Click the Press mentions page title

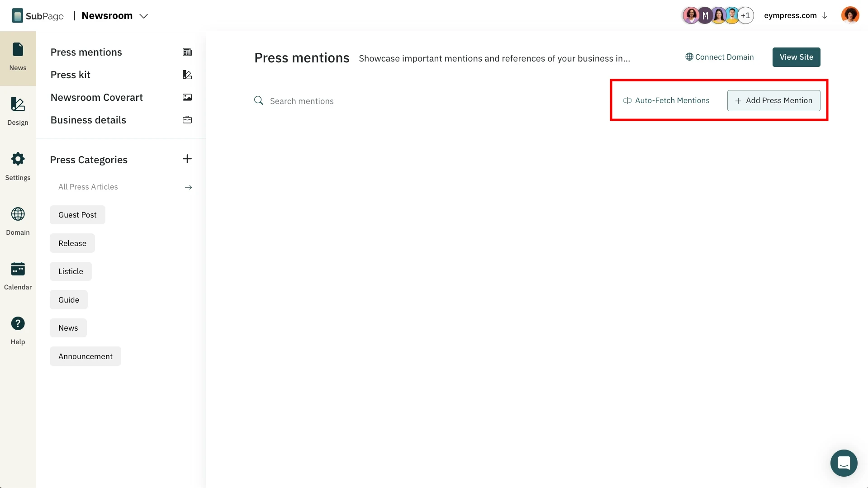coord(302,58)
